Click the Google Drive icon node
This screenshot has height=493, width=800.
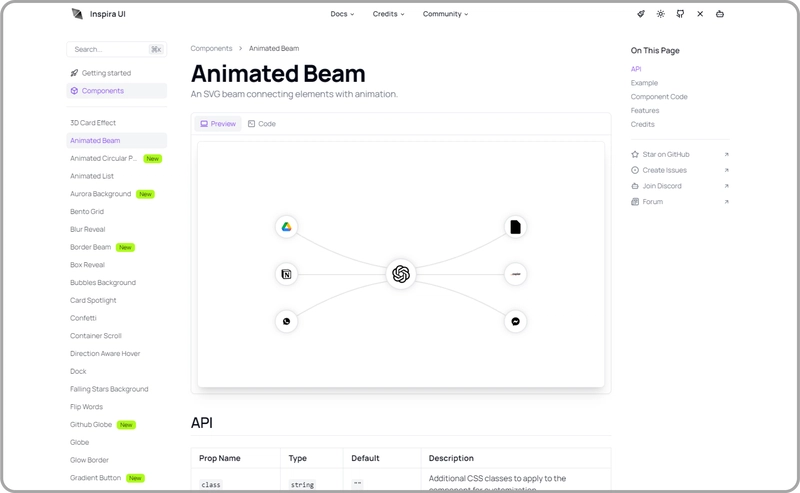pyautogui.click(x=286, y=227)
